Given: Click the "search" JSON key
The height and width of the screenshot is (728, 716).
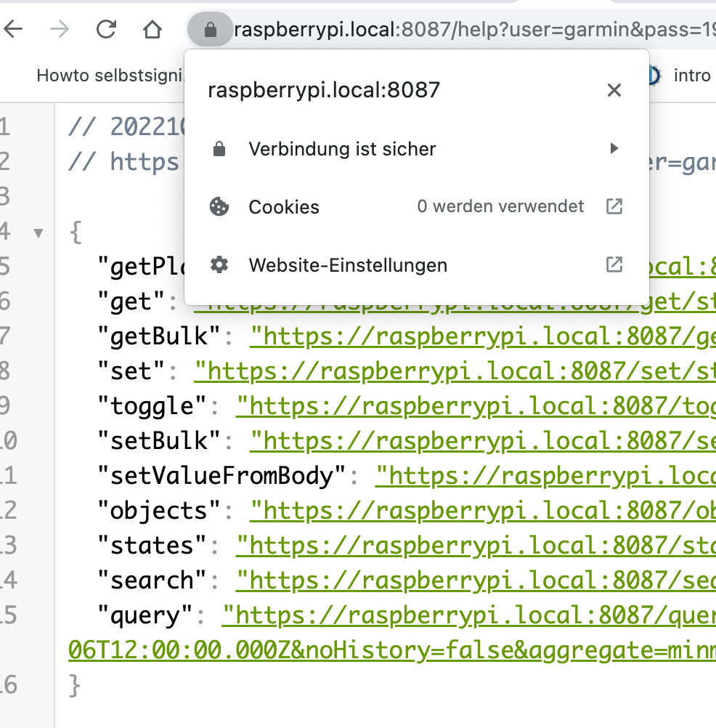Looking at the screenshot, I should [x=152, y=580].
